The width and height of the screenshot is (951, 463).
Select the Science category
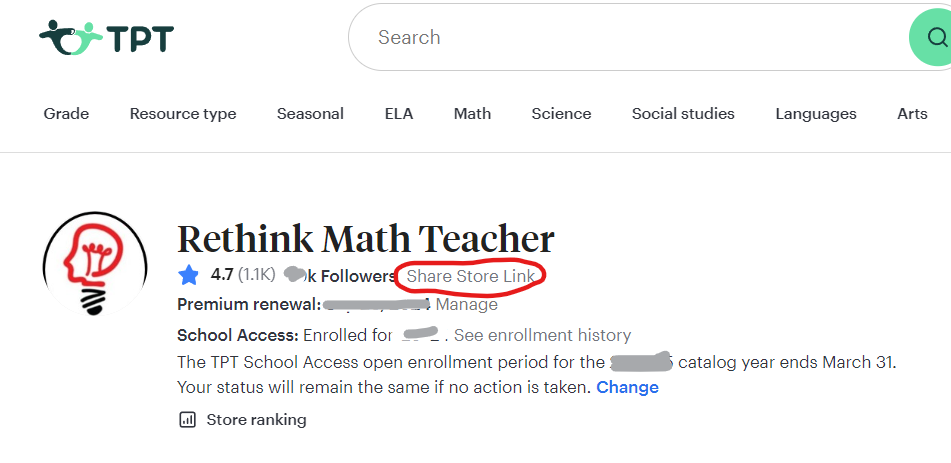tap(561, 114)
